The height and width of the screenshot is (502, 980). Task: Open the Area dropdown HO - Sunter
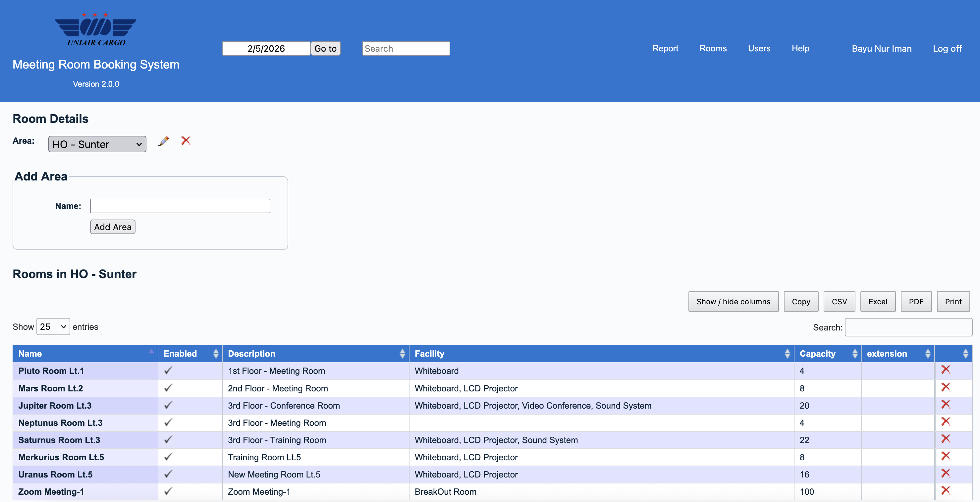tap(97, 144)
